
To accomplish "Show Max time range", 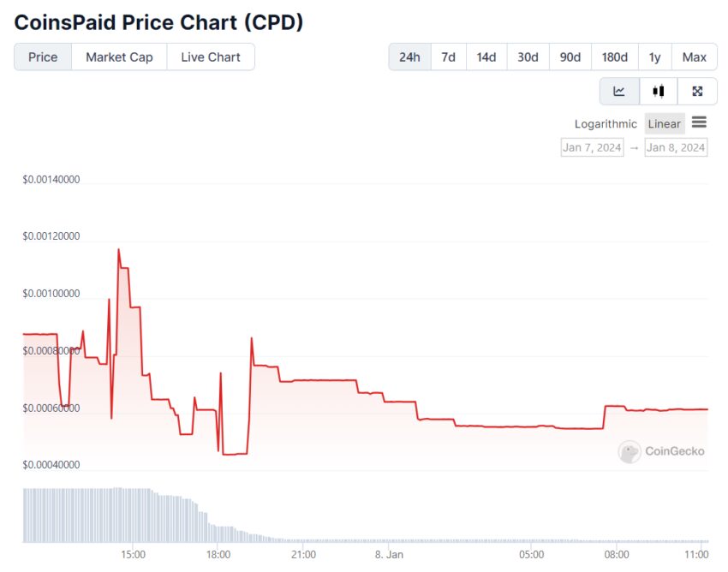I will (694, 57).
